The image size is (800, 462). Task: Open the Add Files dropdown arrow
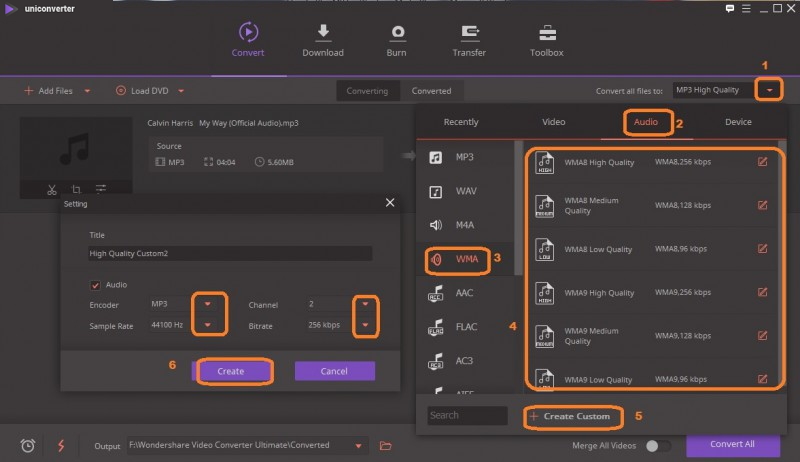pyautogui.click(x=87, y=91)
